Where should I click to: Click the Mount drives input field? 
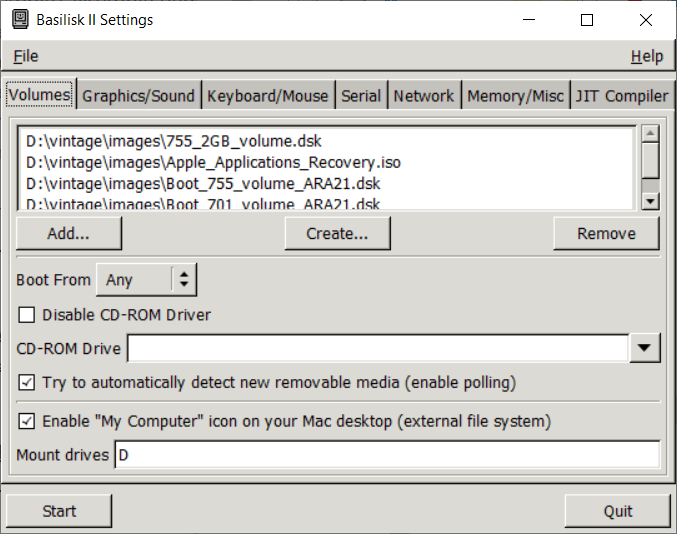[386, 455]
